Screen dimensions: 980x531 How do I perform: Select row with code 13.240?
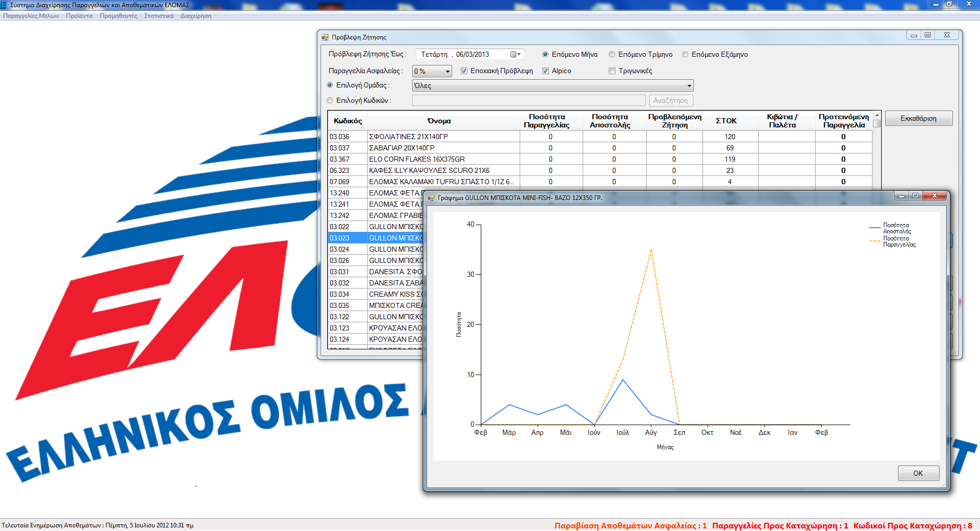point(376,193)
